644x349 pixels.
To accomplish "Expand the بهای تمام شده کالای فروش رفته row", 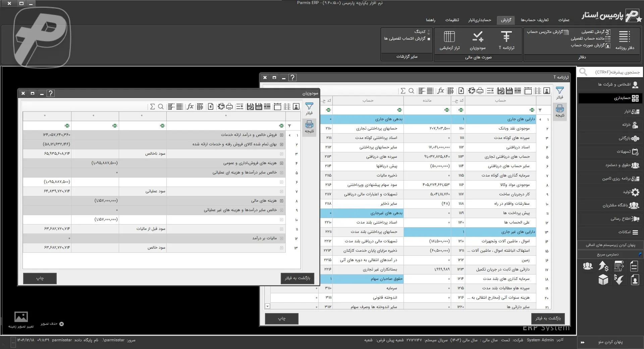I will 281,144.
